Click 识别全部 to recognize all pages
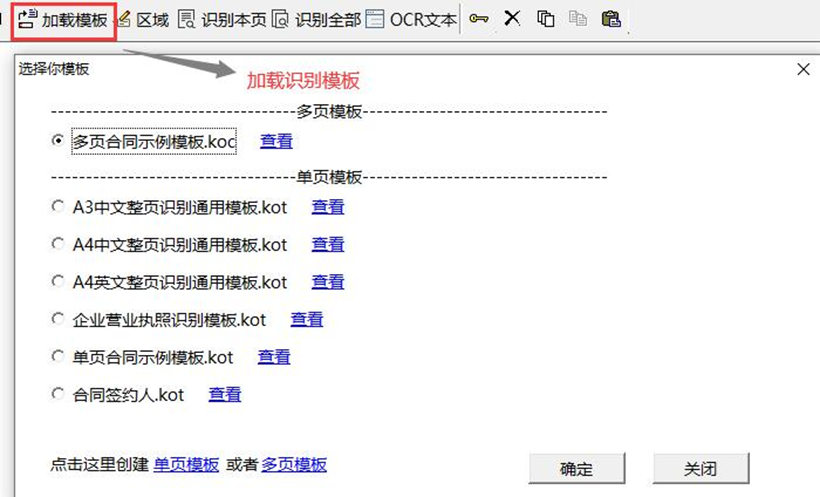The height and width of the screenshot is (497, 820). (316, 20)
